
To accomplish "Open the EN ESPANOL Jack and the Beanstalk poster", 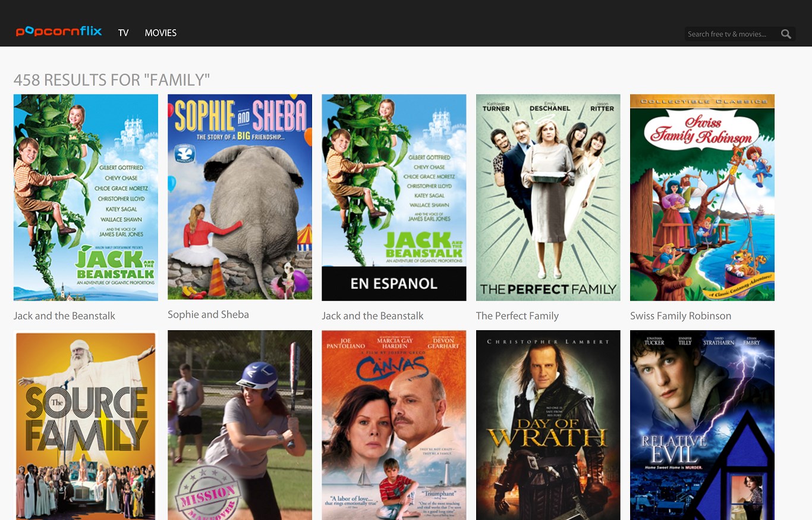I will point(394,197).
